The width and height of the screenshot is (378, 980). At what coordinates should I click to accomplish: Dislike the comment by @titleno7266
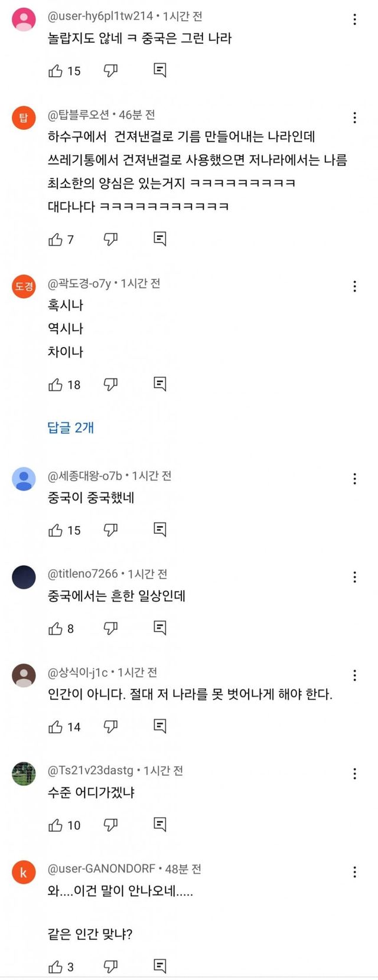pos(110,628)
